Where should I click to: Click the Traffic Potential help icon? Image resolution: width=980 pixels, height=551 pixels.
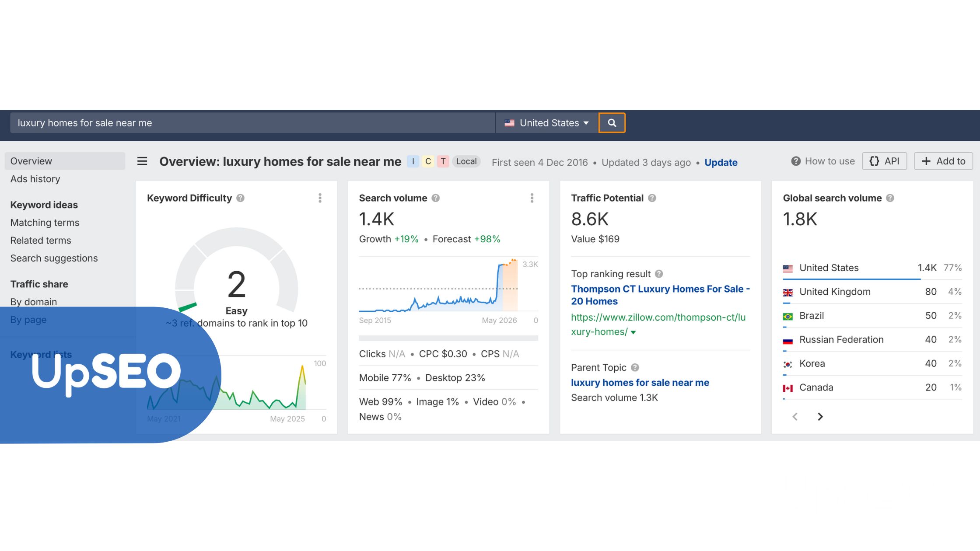pyautogui.click(x=652, y=198)
